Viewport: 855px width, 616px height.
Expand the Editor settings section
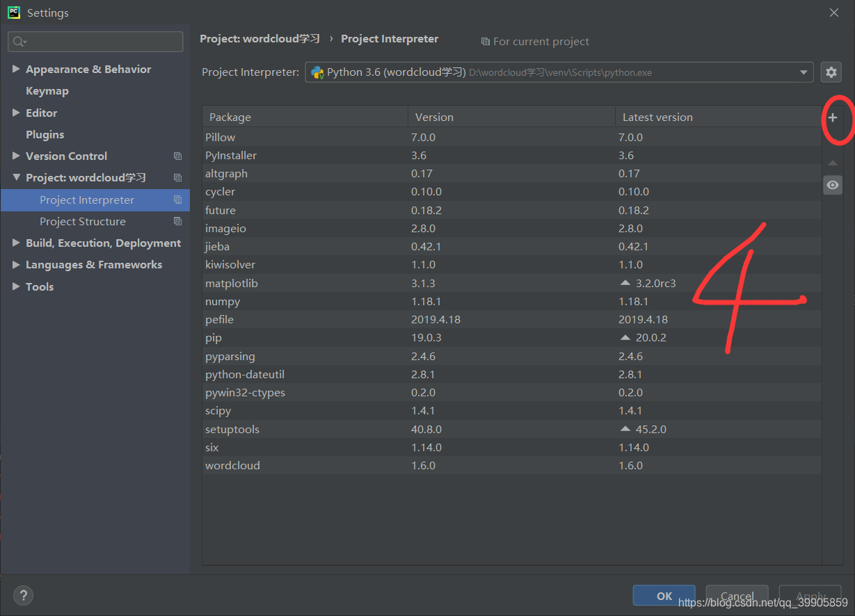tap(16, 113)
